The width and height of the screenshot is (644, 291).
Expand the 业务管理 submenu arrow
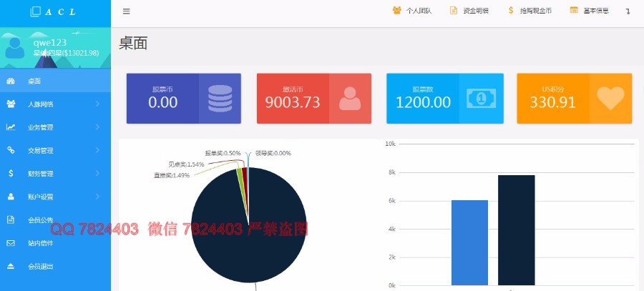pos(97,127)
